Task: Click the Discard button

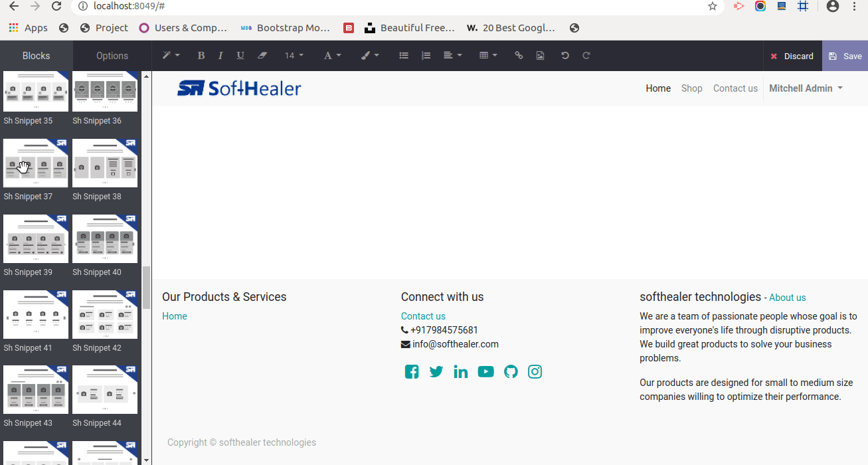Action: [x=792, y=56]
